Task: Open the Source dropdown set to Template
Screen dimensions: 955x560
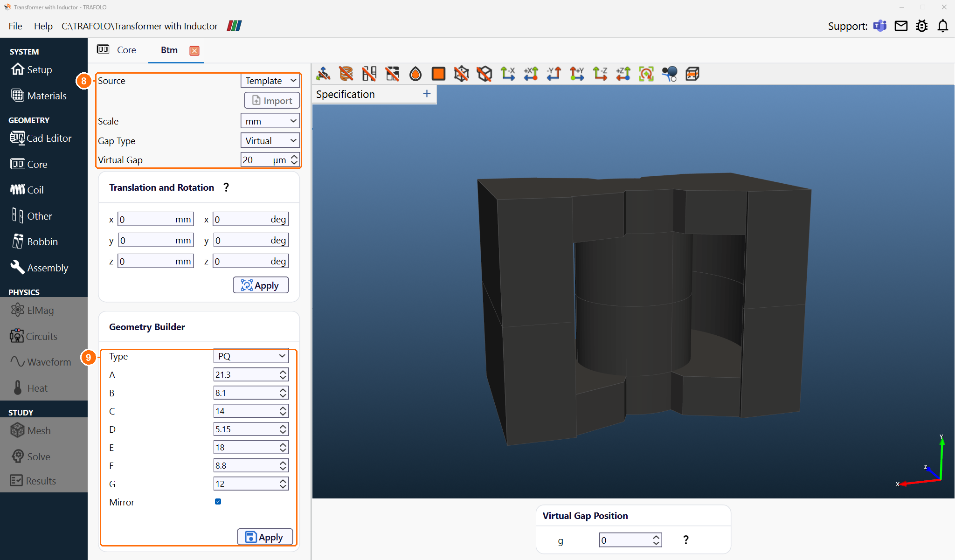Action: (270, 81)
